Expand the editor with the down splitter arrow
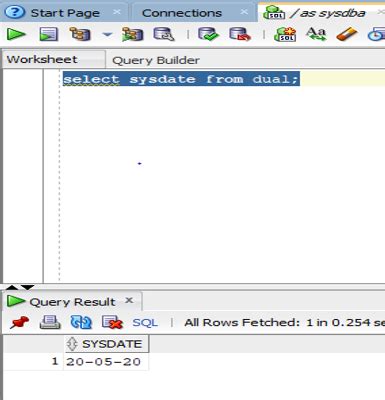385x400 pixels. click(28, 287)
